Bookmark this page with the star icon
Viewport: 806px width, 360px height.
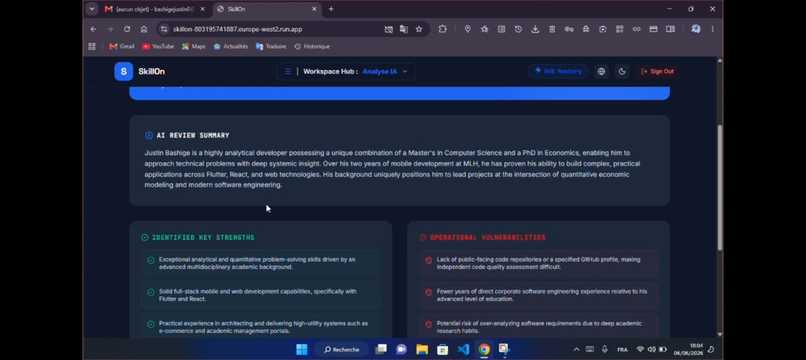(419, 29)
